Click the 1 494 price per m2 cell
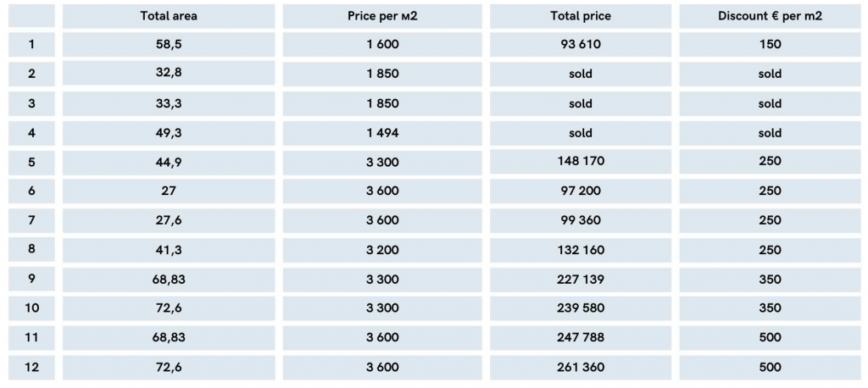This screenshot has height=388, width=868. pos(382,133)
